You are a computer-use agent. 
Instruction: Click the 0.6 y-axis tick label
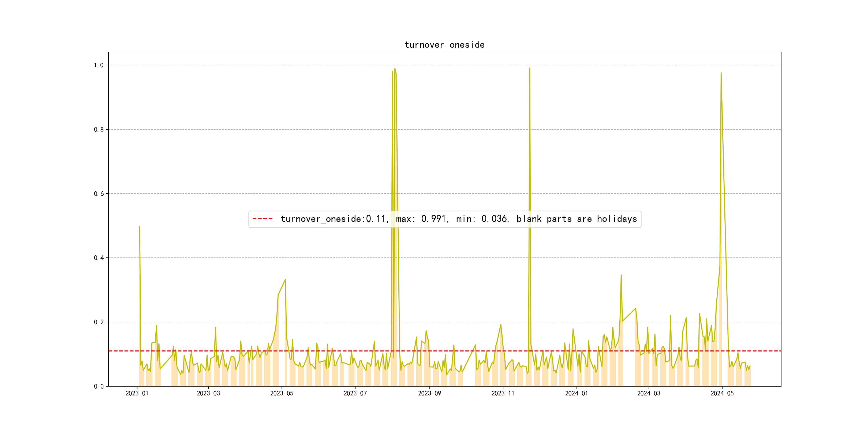(x=99, y=194)
